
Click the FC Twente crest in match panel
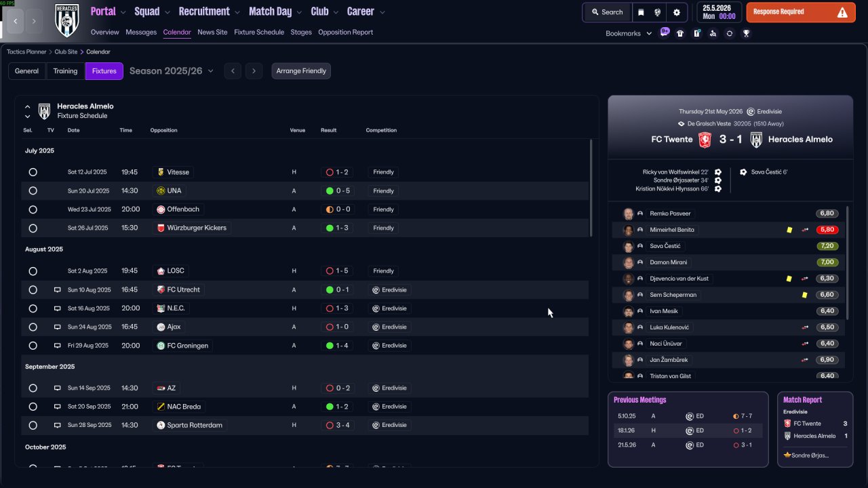[705, 140]
